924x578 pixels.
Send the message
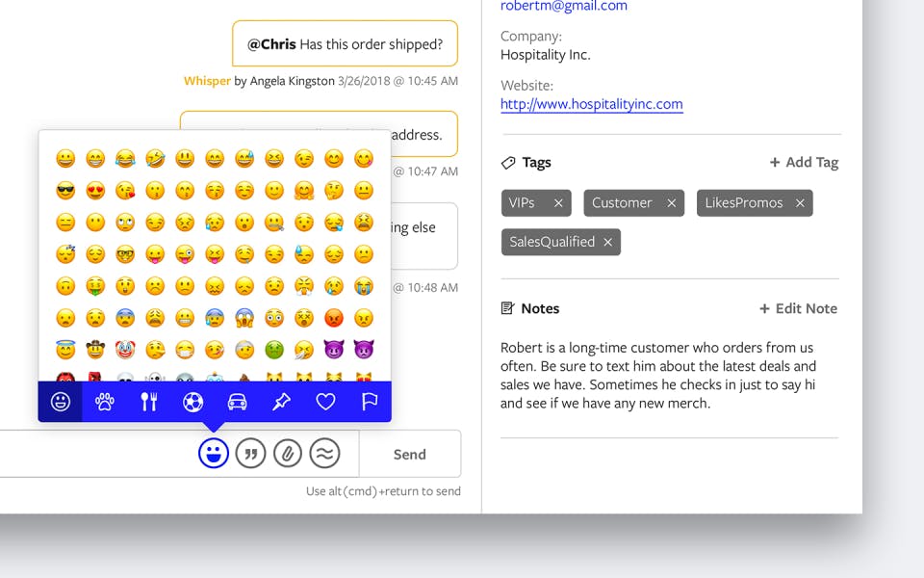pos(410,454)
